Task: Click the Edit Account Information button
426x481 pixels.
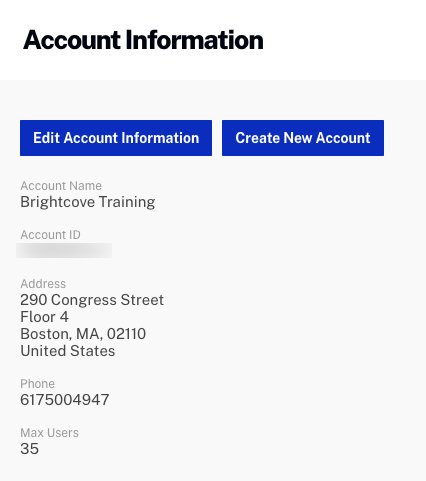Action: click(116, 138)
